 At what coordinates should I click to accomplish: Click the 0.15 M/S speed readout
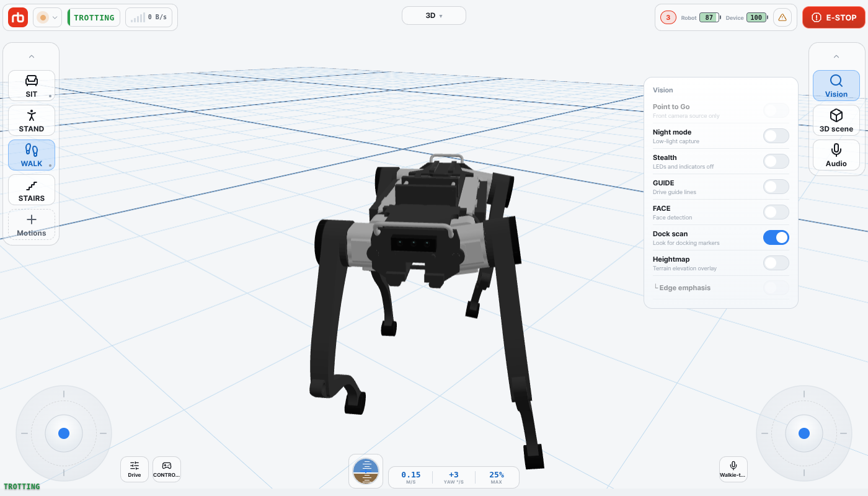(411, 477)
